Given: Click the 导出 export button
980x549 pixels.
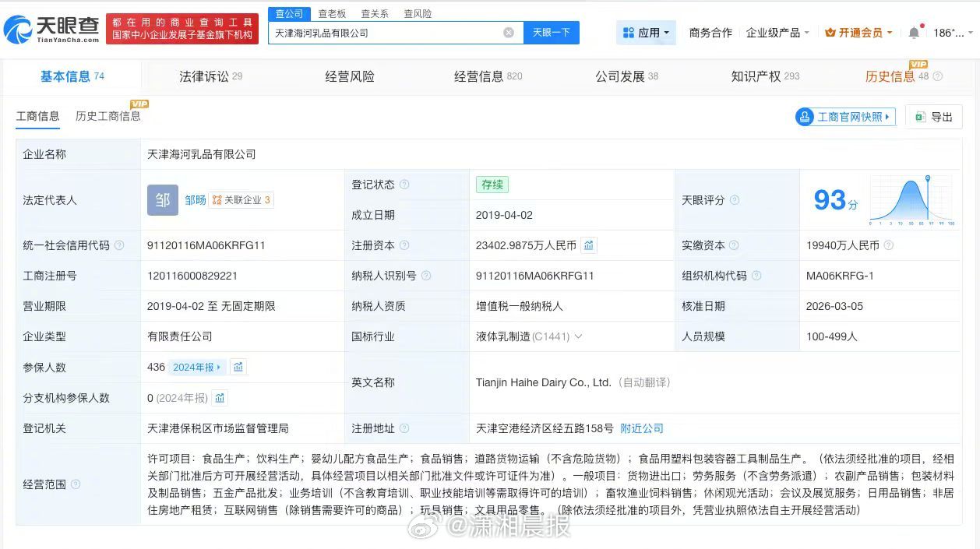Looking at the screenshot, I should (x=934, y=117).
